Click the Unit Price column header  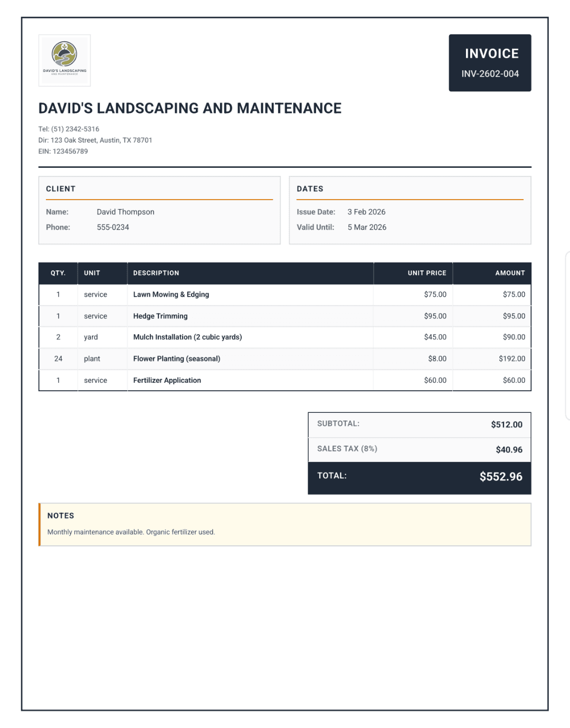[426, 273]
